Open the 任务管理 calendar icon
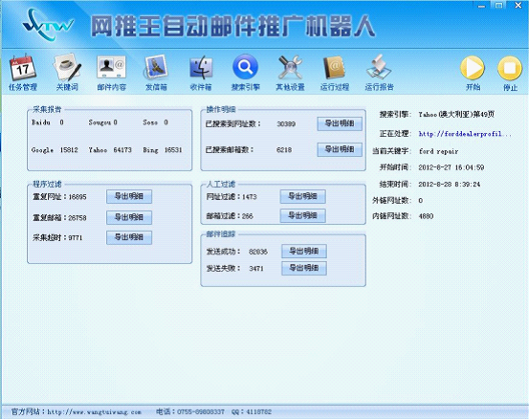This screenshot has width=529, height=420. pos(23,68)
